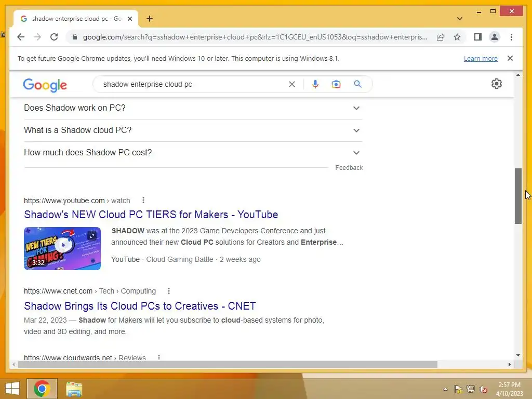Viewport: 532px width, 399px height.
Task: Reload the current page
Action: click(x=54, y=37)
